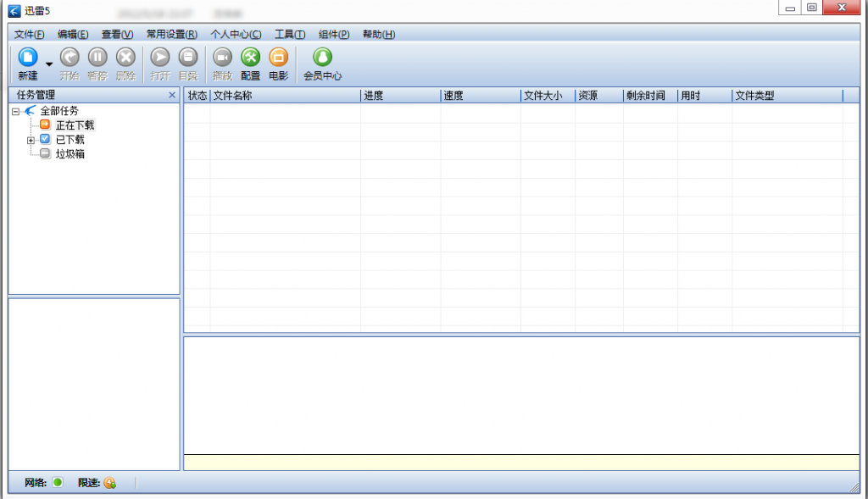Open the 工具(T) menu

pos(290,35)
